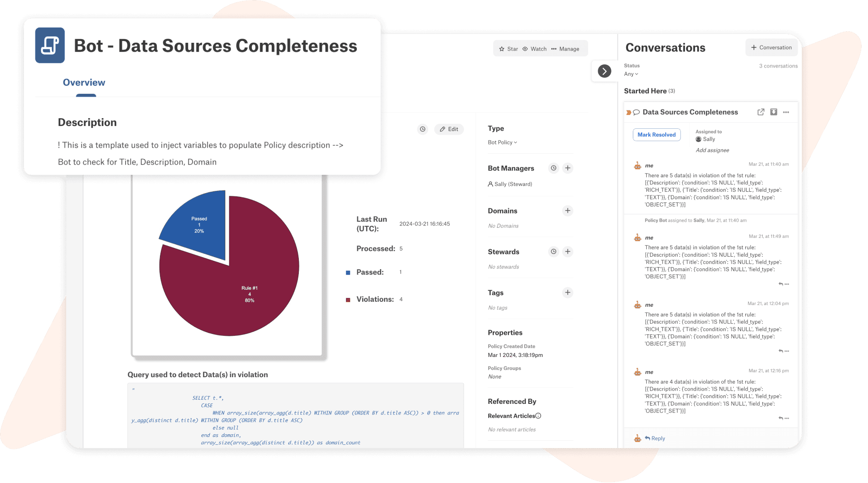Open the clock icon beside Edit
868x483 pixels.
click(x=423, y=129)
